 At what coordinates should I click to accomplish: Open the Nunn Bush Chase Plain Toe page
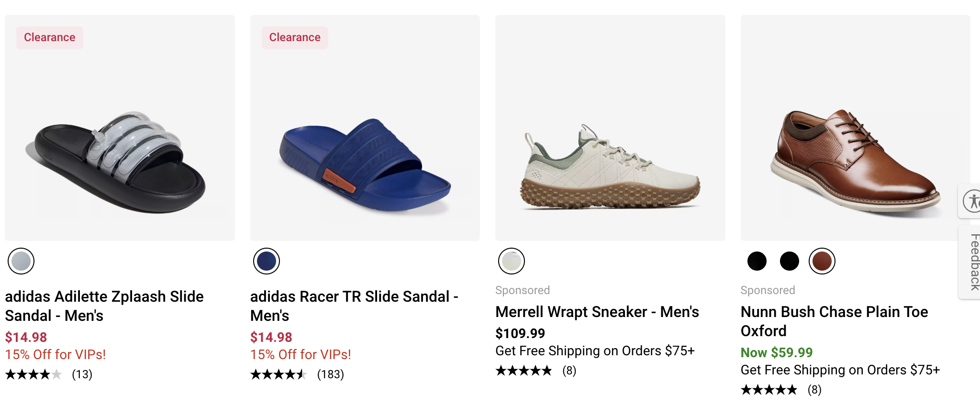point(834,321)
